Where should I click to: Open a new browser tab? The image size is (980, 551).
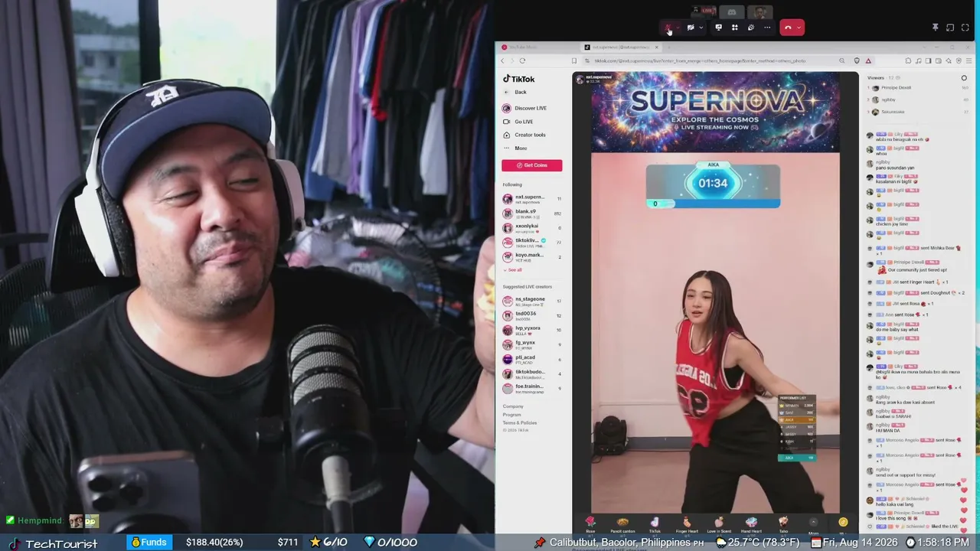(x=668, y=47)
